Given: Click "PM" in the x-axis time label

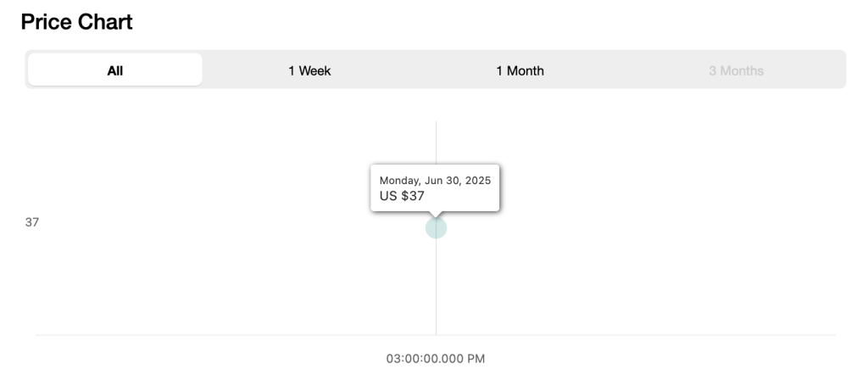Looking at the screenshot, I should pos(476,359).
